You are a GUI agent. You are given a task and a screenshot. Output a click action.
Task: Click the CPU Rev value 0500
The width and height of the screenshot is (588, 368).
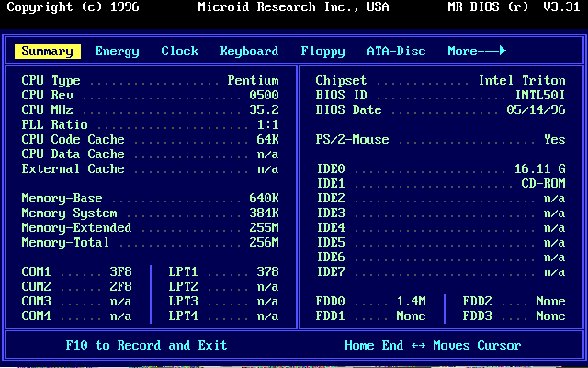point(264,95)
